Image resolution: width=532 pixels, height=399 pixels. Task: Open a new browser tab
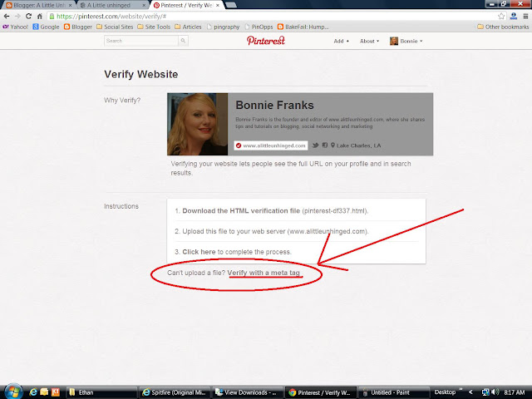(x=231, y=5)
